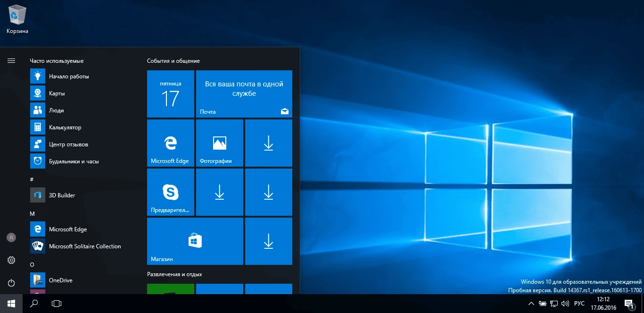Open the volume speaker tray icon
Viewport: 644px width, 313px height.
click(x=566, y=304)
